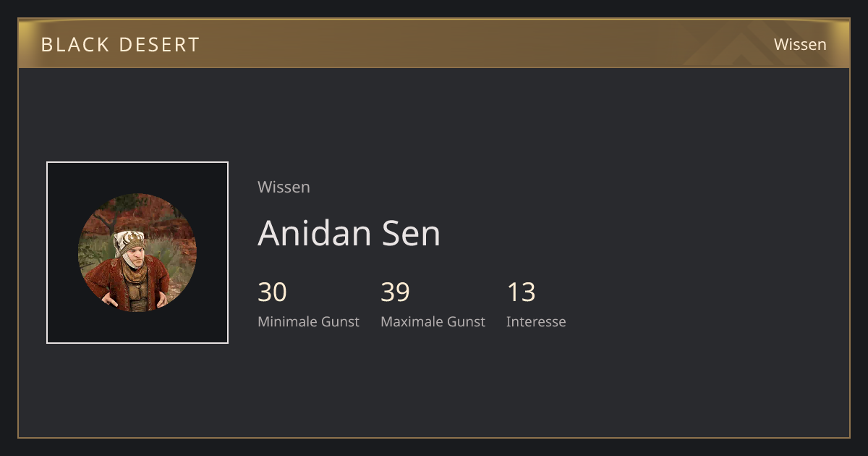The image size is (868, 456).
Task: Click the Maximale Gunst label
Action: tap(433, 321)
